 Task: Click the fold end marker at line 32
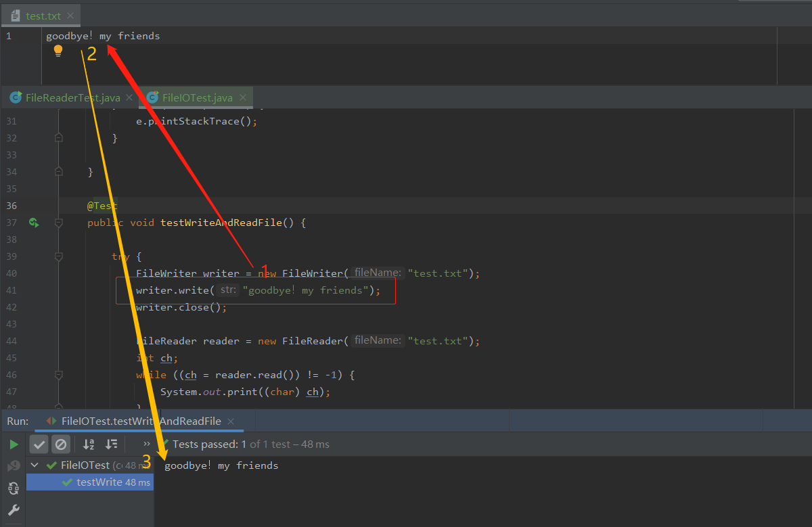coord(59,138)
